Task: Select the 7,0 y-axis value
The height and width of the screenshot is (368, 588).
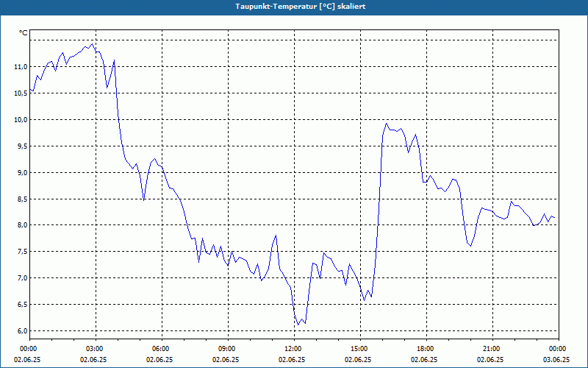Action: click(x=23, y=278)
